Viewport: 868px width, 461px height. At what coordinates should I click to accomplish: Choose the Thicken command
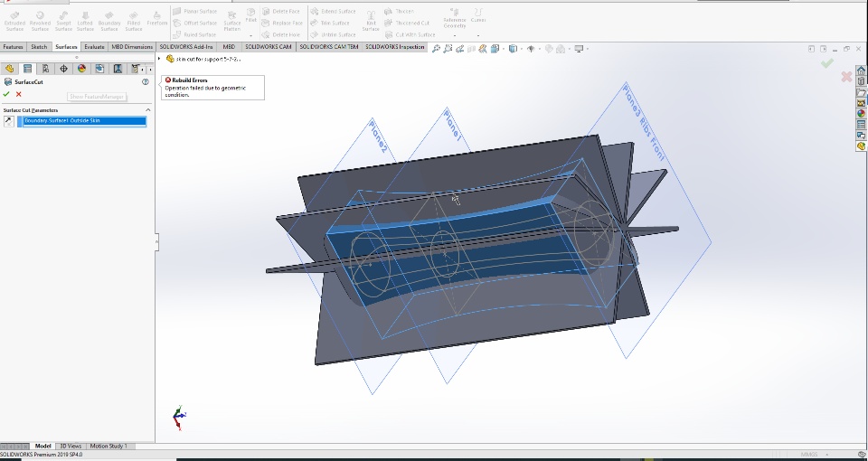[400, 11]
